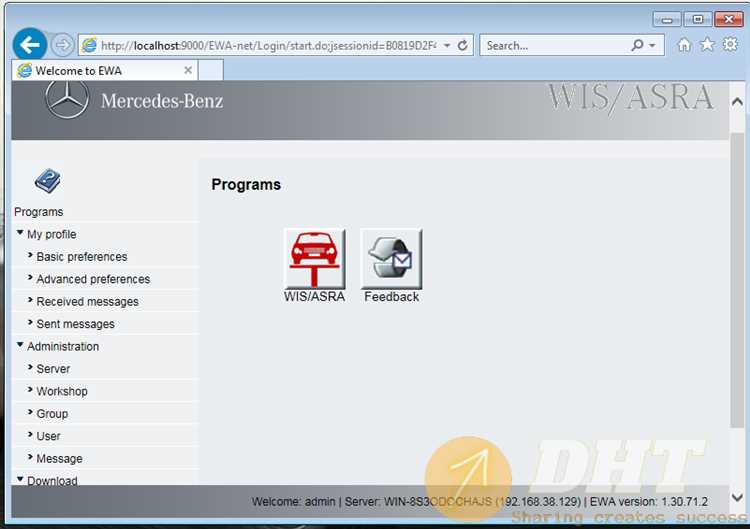
Task: Open Server administration
Action: (x=53, y=369)
